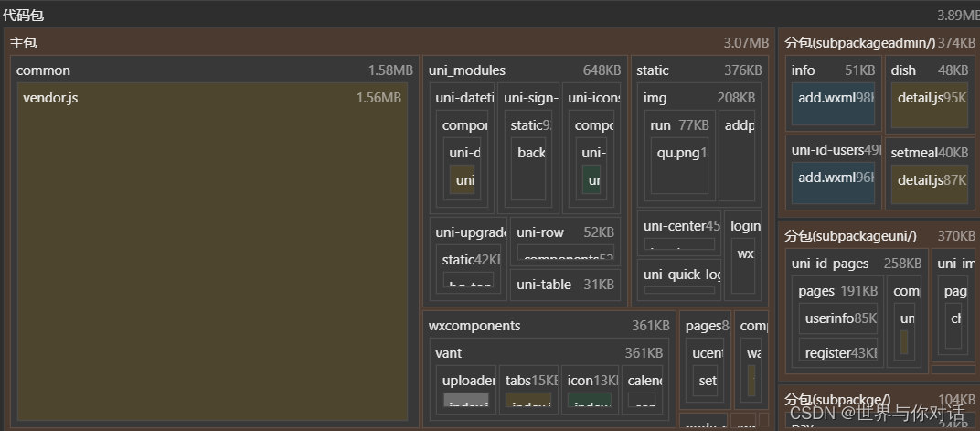The width and height of the screenshot is (980, 431).
Task: Click the tabs 15KB block in vant
Action: [528, 380]
